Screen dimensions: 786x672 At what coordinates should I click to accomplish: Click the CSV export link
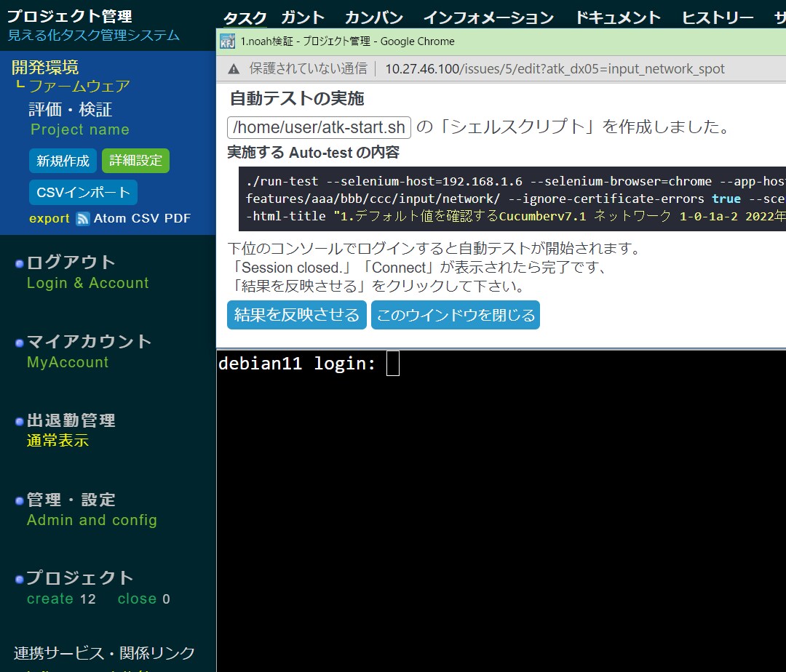(x=145, y=218)
